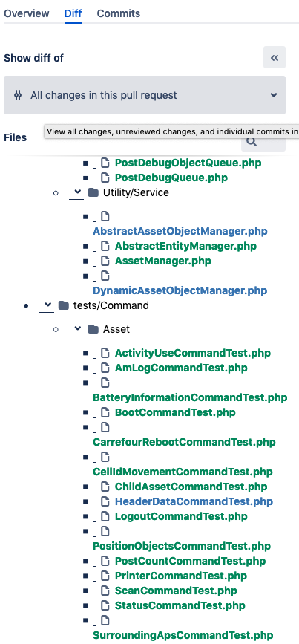Open PostDebugObjectQueue.php diff
The height and width of the screenshot is (644, 299).
coord(188,163)
